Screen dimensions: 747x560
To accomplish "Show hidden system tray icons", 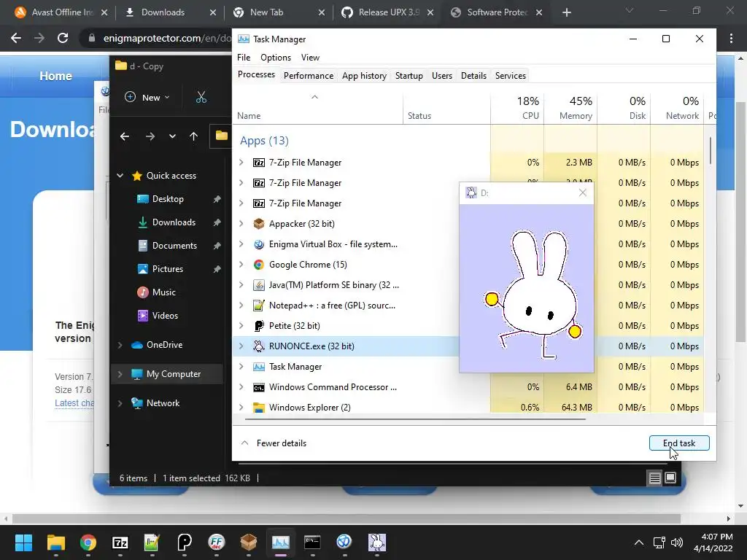I will (x=639, y=542).
